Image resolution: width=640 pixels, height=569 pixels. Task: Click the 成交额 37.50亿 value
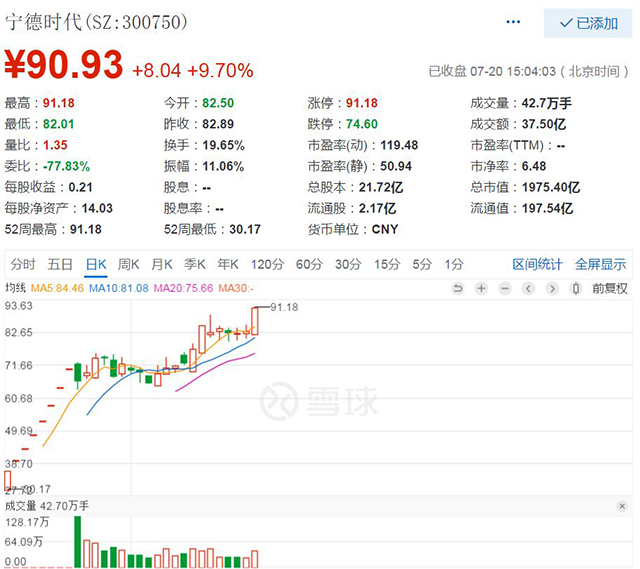point(544,124)
